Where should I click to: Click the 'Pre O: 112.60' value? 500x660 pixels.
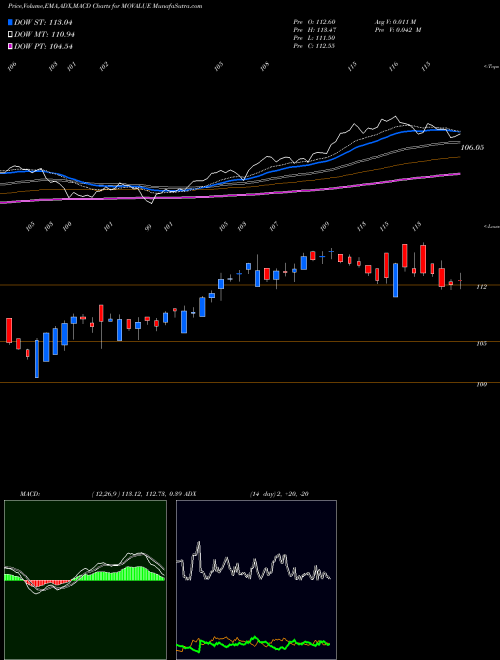click(x=314, y=22)
